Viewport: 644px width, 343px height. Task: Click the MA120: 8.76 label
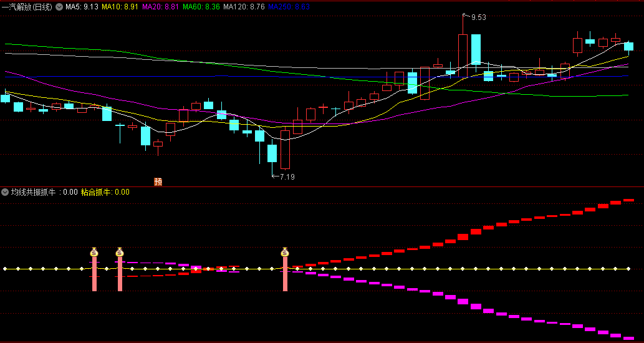[244, 7]
